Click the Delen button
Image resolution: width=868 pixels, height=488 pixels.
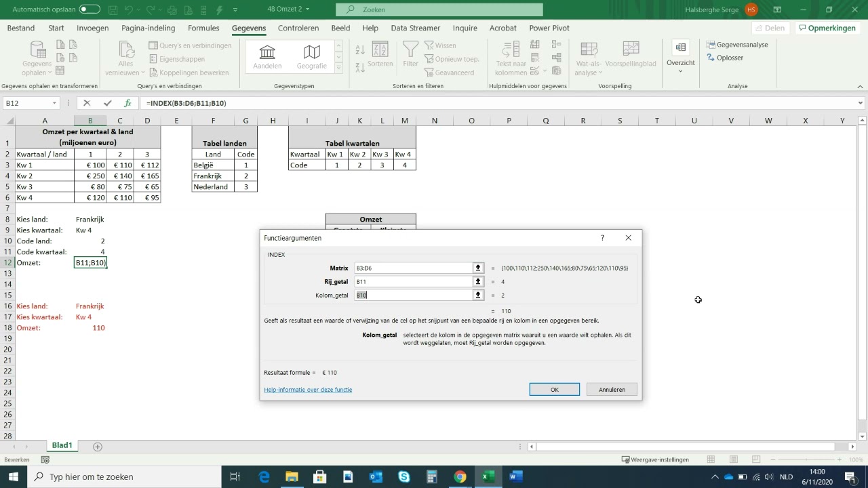(x=770, y=28)
